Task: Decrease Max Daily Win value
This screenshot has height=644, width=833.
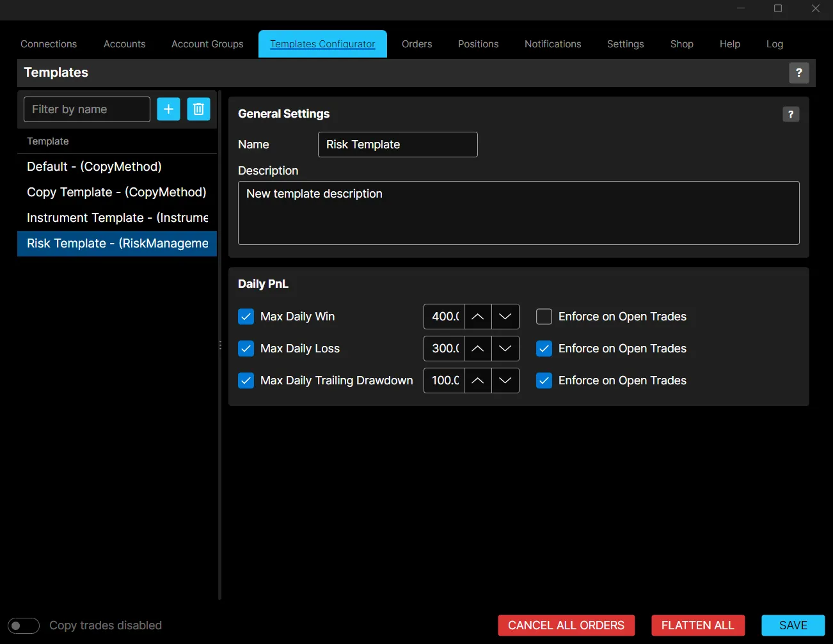Action: point(505,317)
